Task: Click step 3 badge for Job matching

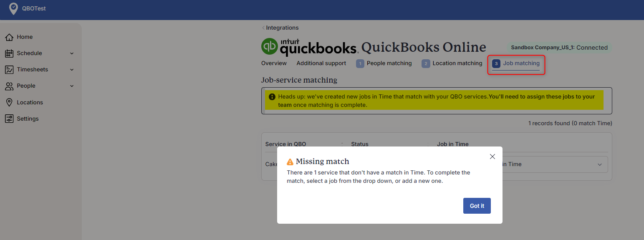Action: click(x=496, y=63)
